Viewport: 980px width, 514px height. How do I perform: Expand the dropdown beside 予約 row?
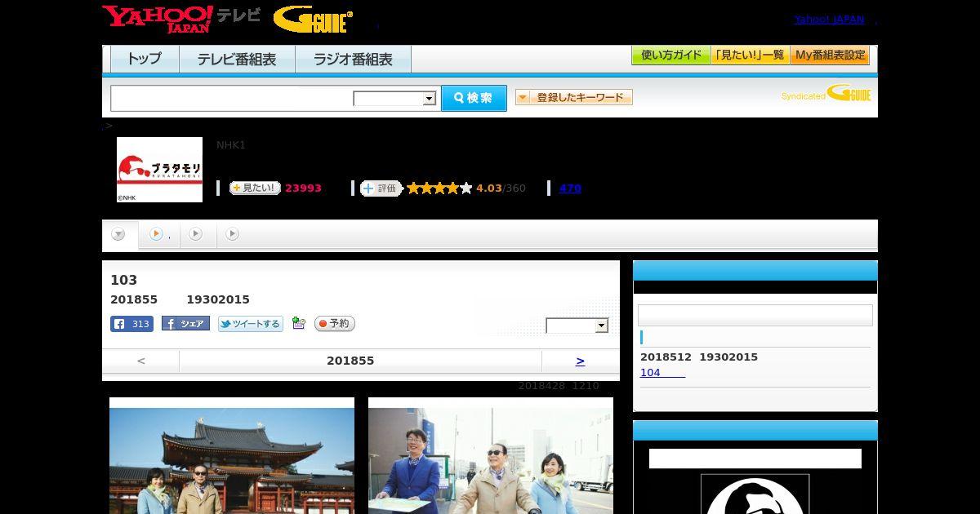(577, 326)
